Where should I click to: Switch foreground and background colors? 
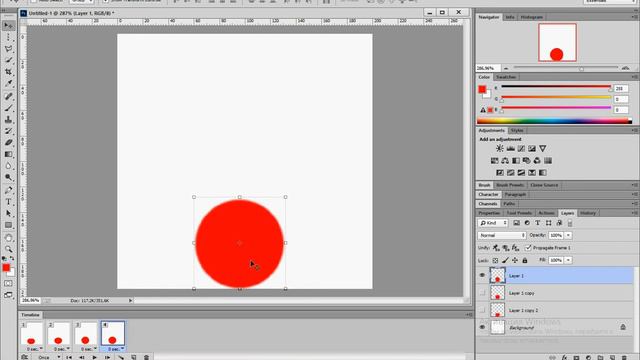(x=12, y=259)
